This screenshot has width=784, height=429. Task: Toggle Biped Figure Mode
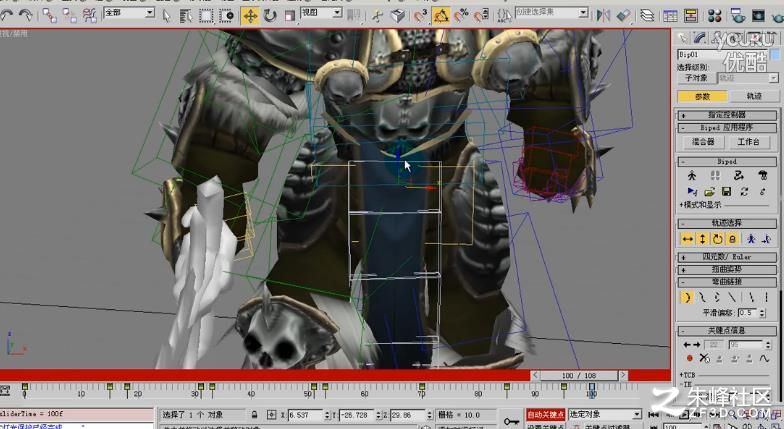(x=692, y=175)
